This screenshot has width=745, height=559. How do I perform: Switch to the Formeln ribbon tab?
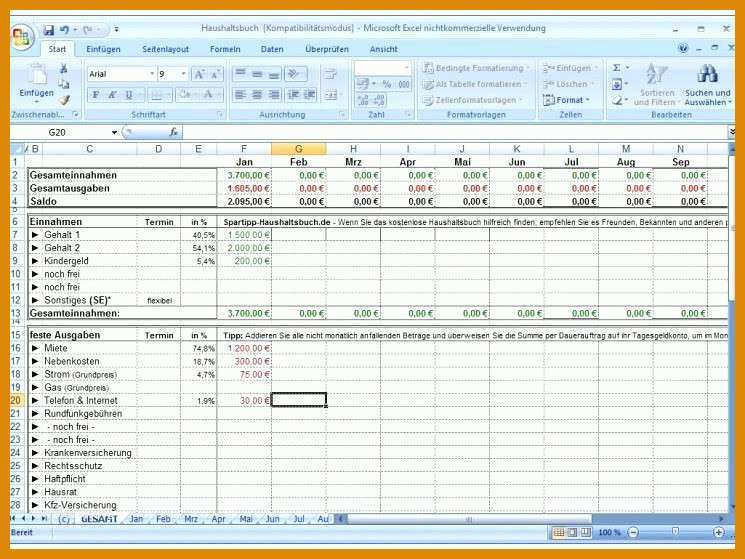point(225,49)
